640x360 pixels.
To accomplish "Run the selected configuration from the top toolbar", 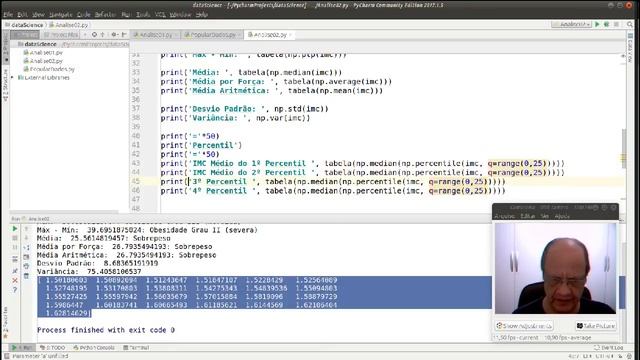I will 597,24.
